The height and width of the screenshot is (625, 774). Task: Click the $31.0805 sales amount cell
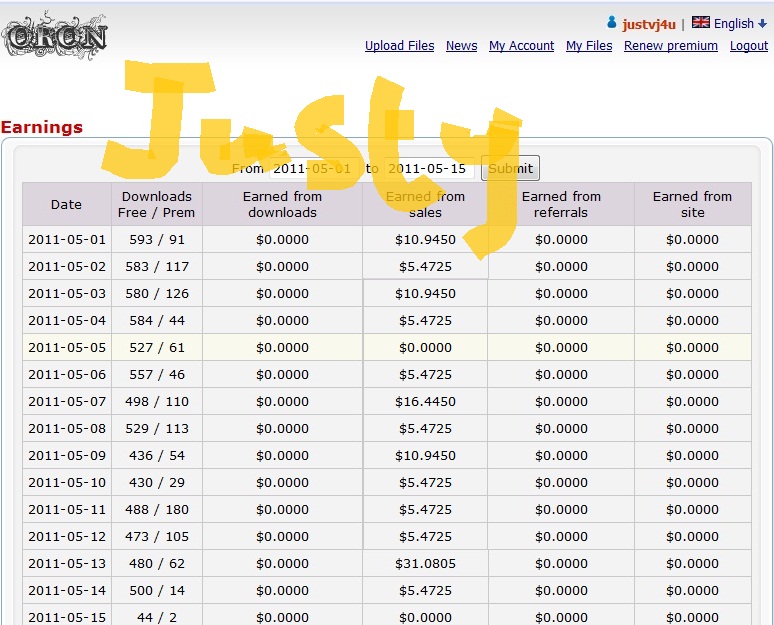tap(425, 564)
